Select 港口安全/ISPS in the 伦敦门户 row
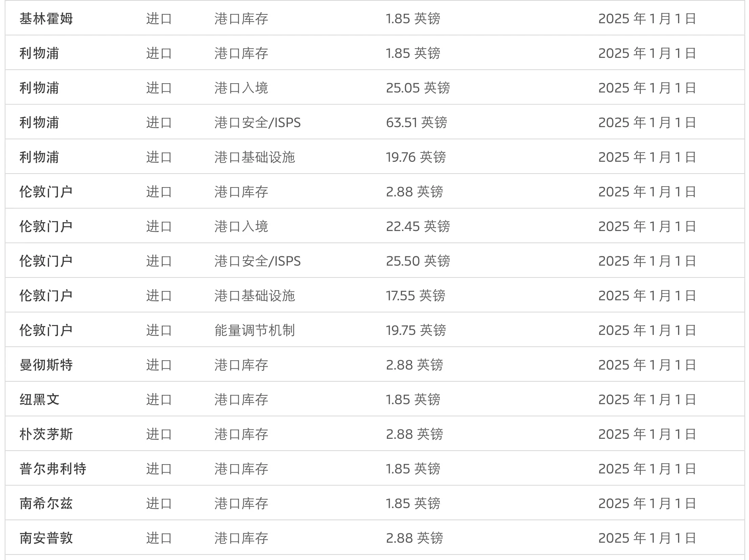The image size is (749, 560). [x=257, y=261]
